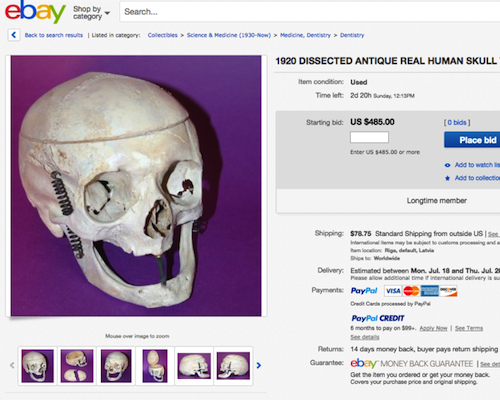Click the eBay logo
The image size is (500, 400).
35,12
